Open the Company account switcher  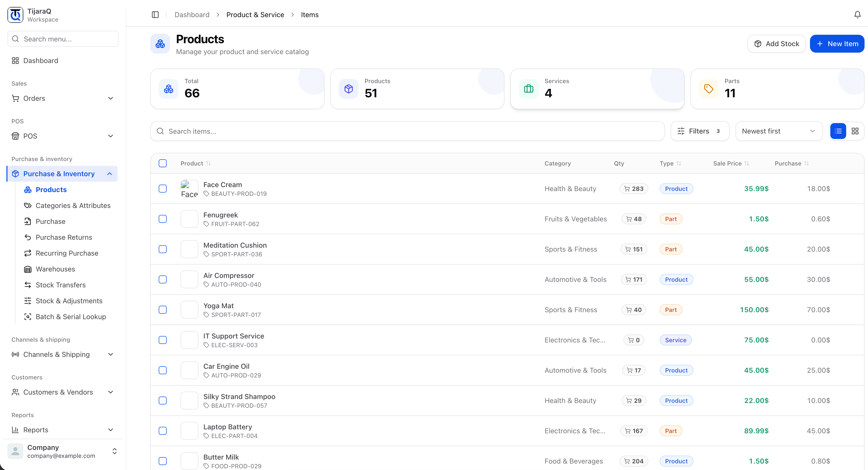point(63,451)
